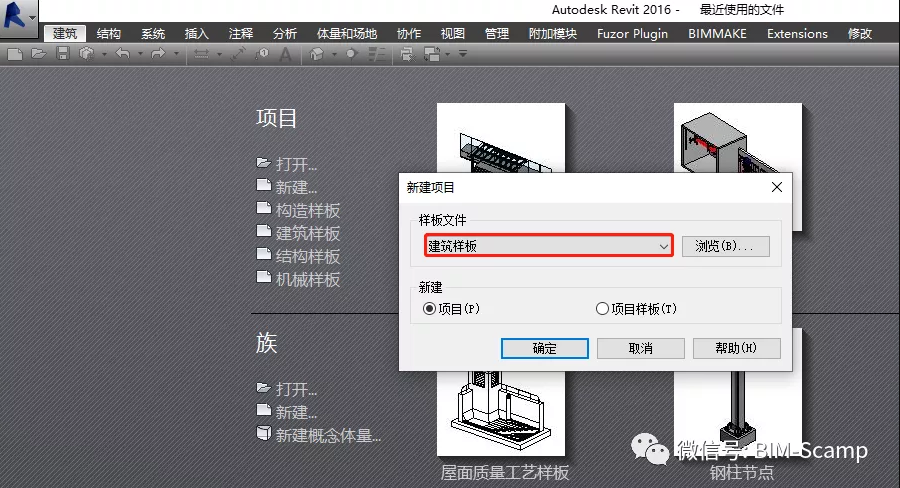Screen dimensions: 900x488
Task: Click the 确定 button in dialog
Action: pyautogui.click(x=545, y=348)
